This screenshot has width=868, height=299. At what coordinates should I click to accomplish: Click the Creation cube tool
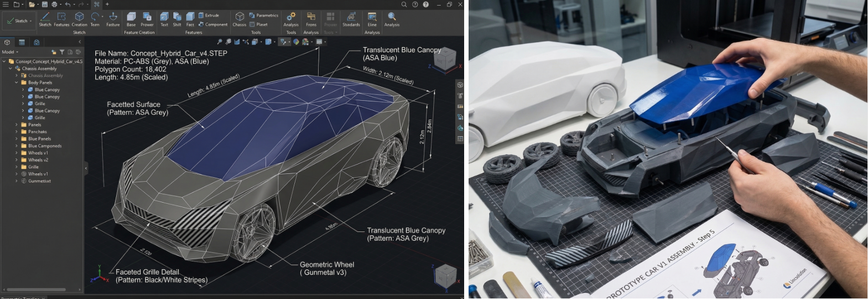(80, 19)
